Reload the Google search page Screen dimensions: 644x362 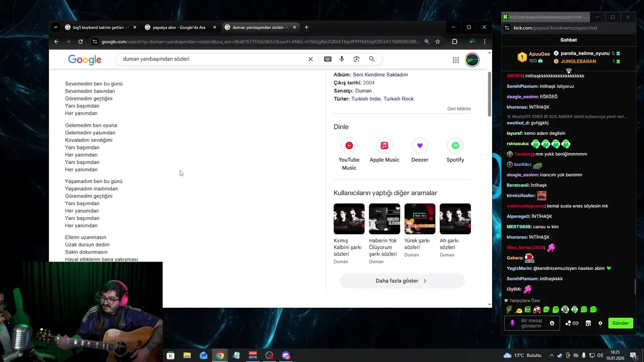coord(80,42)
